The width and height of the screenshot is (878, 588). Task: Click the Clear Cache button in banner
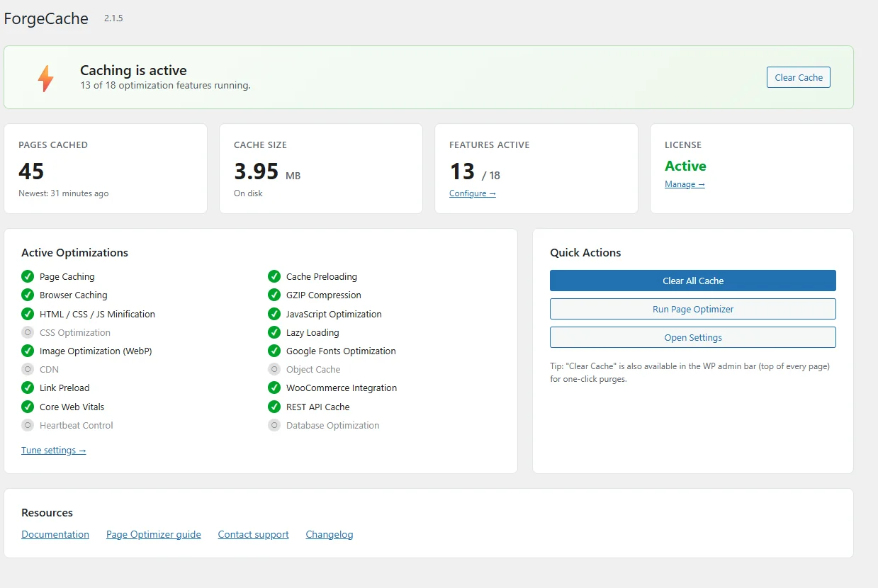(799, 77)
